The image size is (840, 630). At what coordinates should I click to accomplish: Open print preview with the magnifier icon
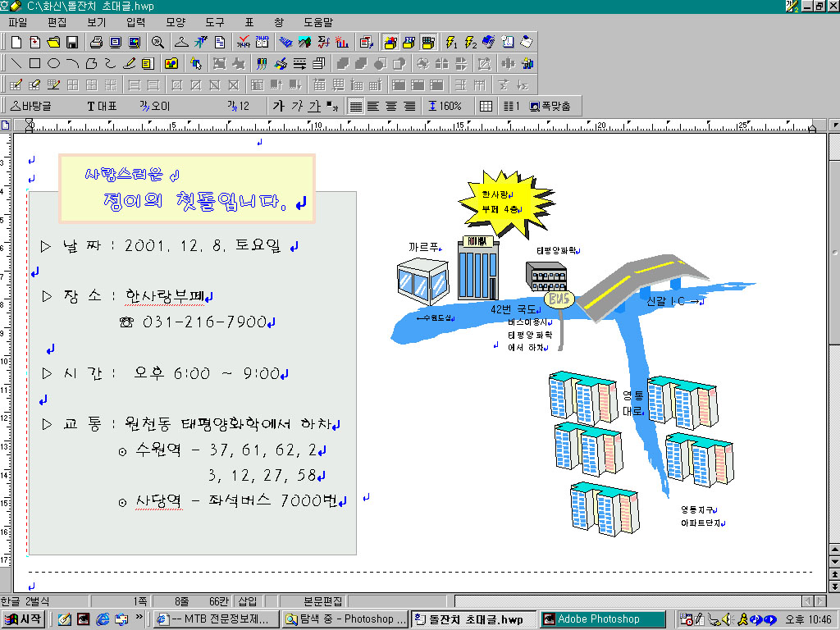tap(157, 42)
